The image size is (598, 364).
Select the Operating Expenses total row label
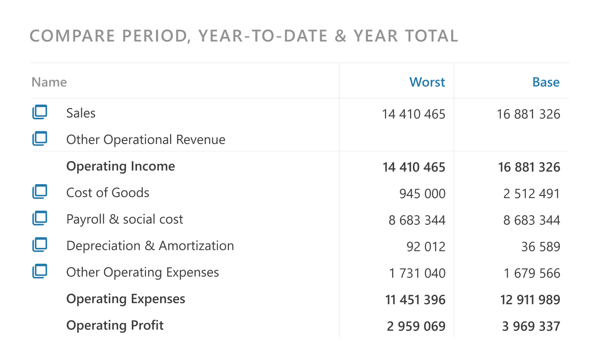click(x=126, y=299)
